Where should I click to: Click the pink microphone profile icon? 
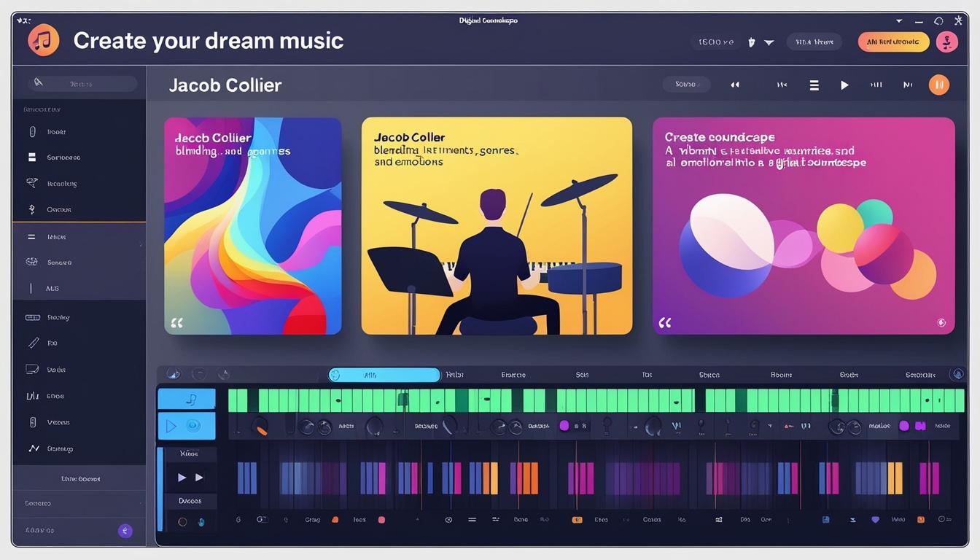tap(946, 42)
